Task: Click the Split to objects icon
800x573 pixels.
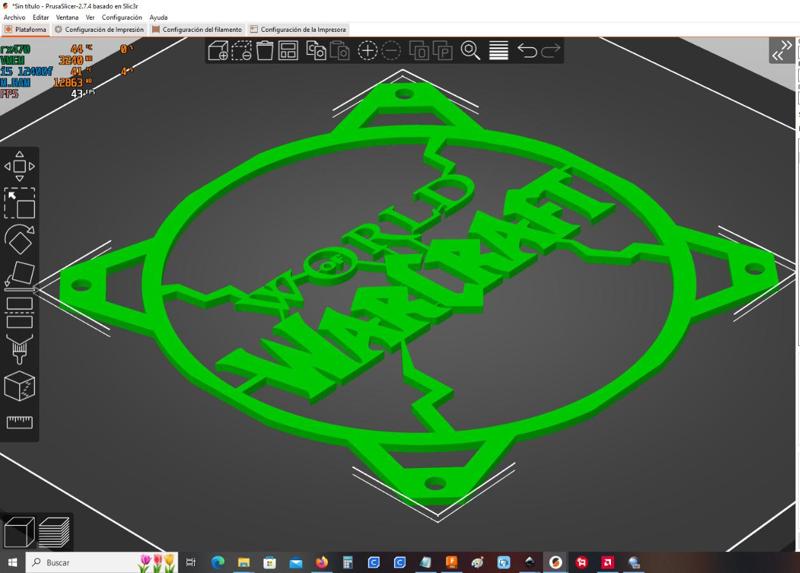Action: 419,51
